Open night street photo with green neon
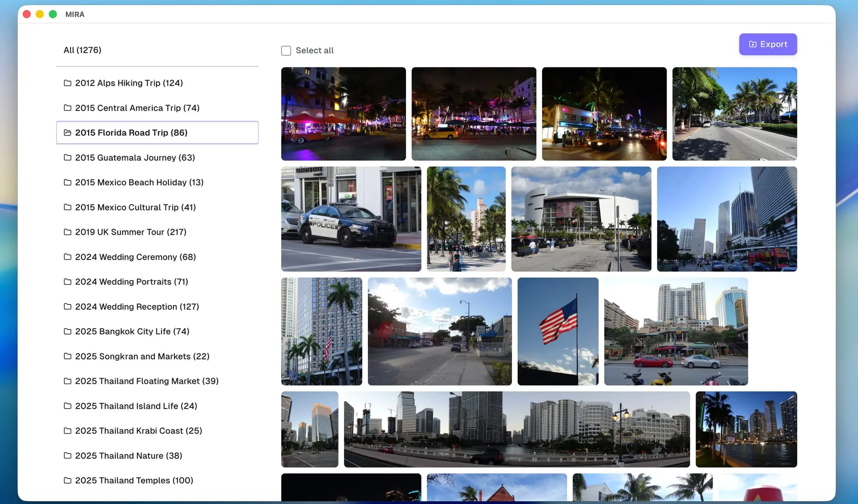 pos(604,114)
